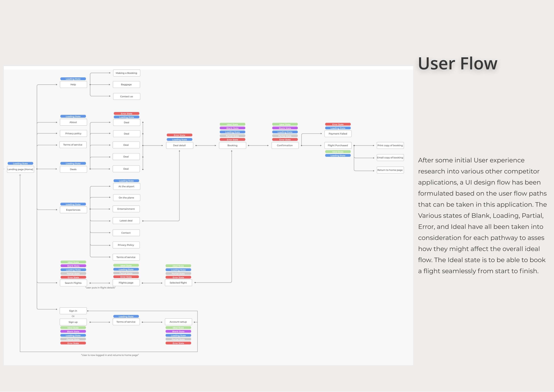This screenshot has height=392, width=554.
Task: Select the Deal detail node
Action: pos(179,145)
